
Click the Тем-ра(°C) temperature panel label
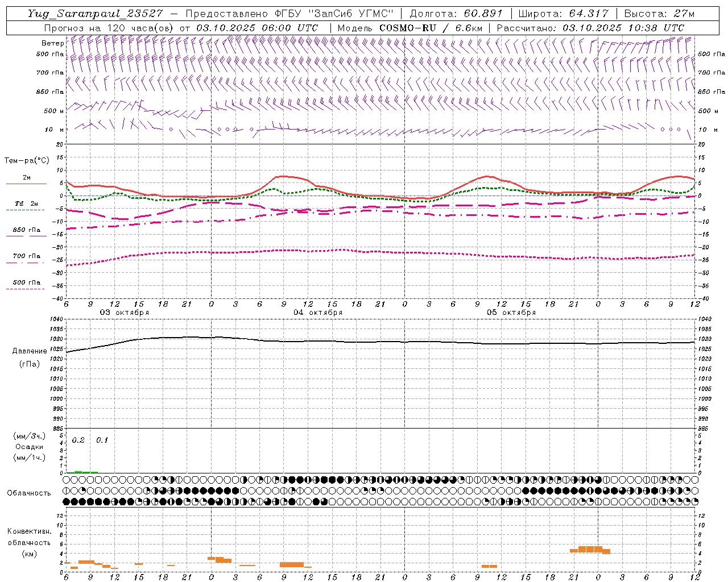[x=27, y=161]
